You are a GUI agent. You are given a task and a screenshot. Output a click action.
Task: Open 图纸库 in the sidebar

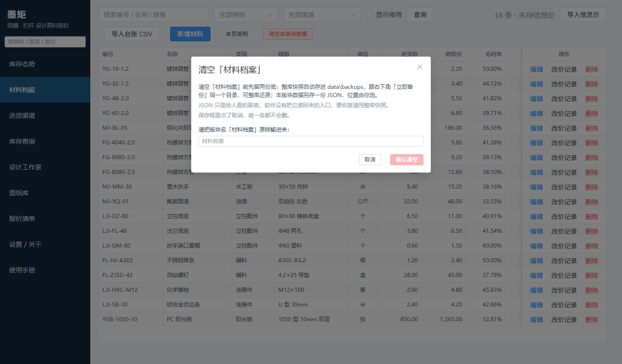(45, 193)
